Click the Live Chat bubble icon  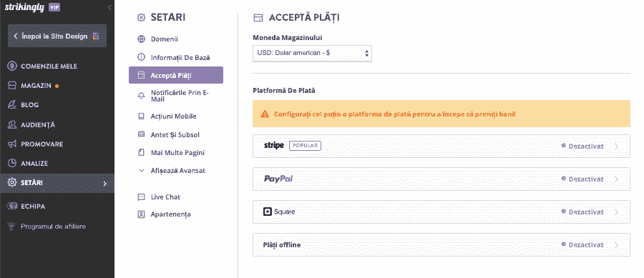(x=141, y=197)
